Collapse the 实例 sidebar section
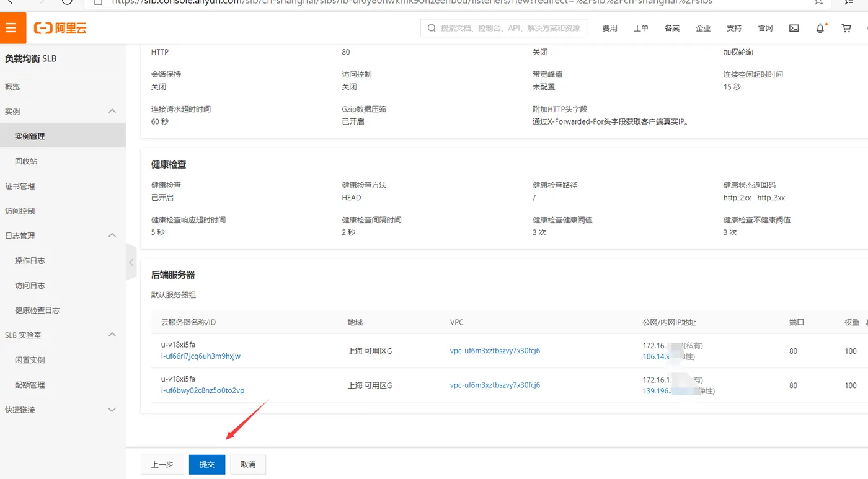Image resolution: width=868 pixels, height=479 pixels. pos(112,111)
